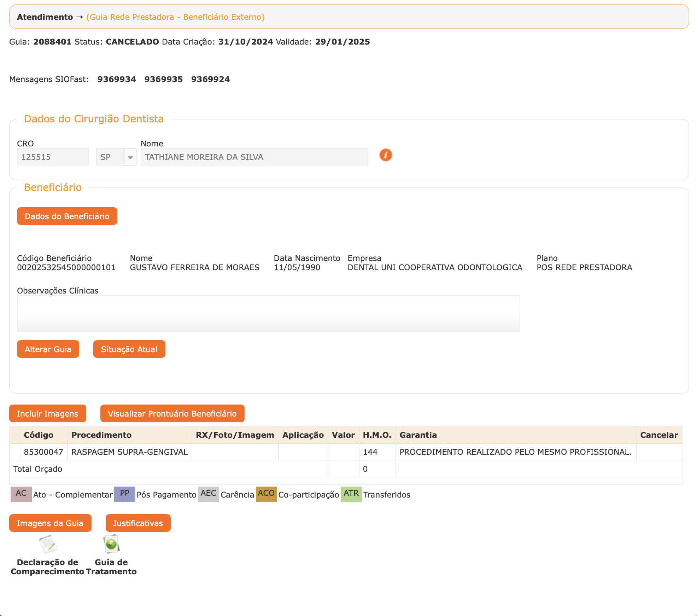Screen dimensions: 697x616
Task: Click the Alterar Guia button
Action: 48,349
